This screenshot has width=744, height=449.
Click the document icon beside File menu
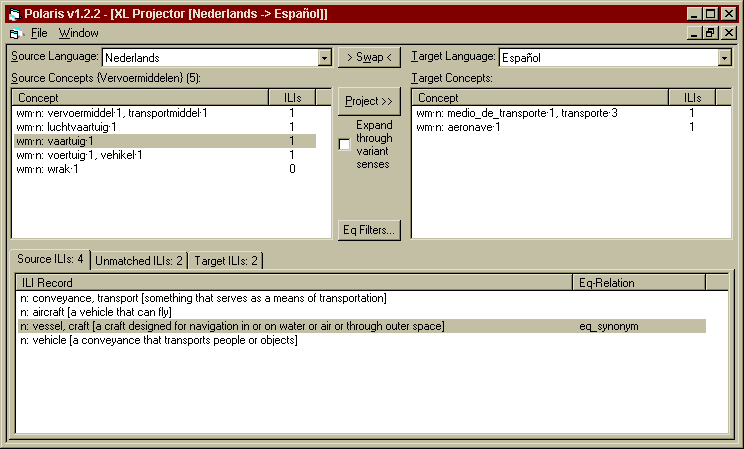tap(14, 33)
